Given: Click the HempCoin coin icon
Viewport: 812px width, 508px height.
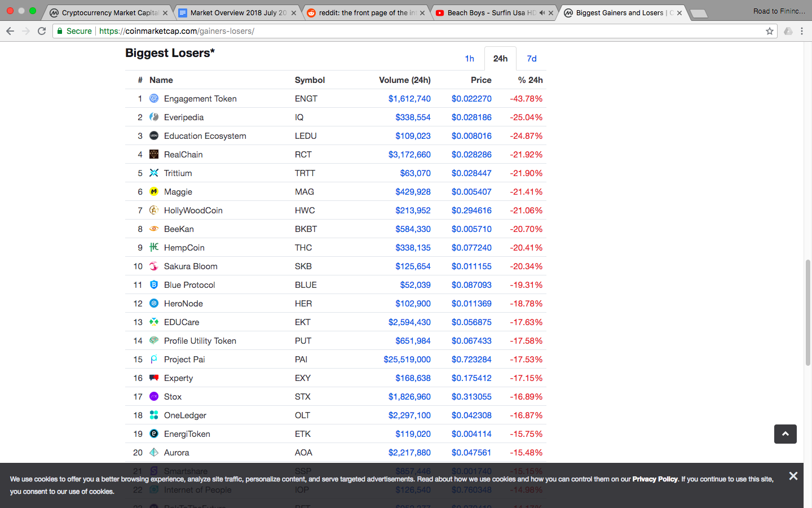Looking at the screenshot, I should [x=154, y=247].
